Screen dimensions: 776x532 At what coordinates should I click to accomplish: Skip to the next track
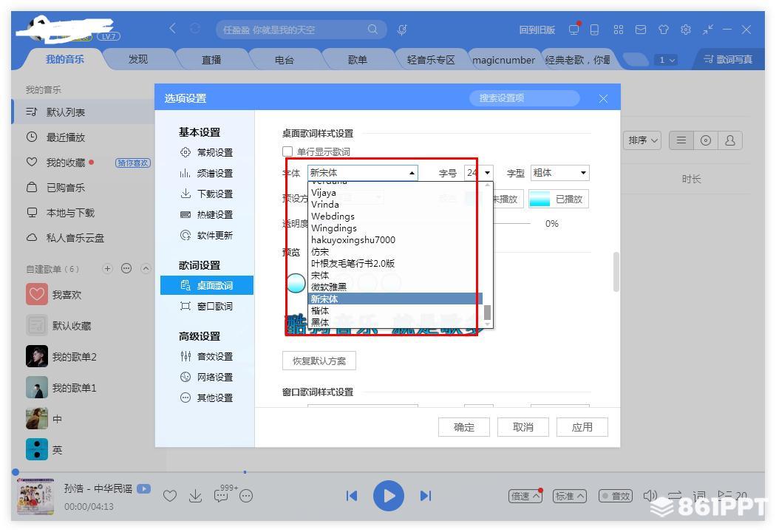point(426,496)
